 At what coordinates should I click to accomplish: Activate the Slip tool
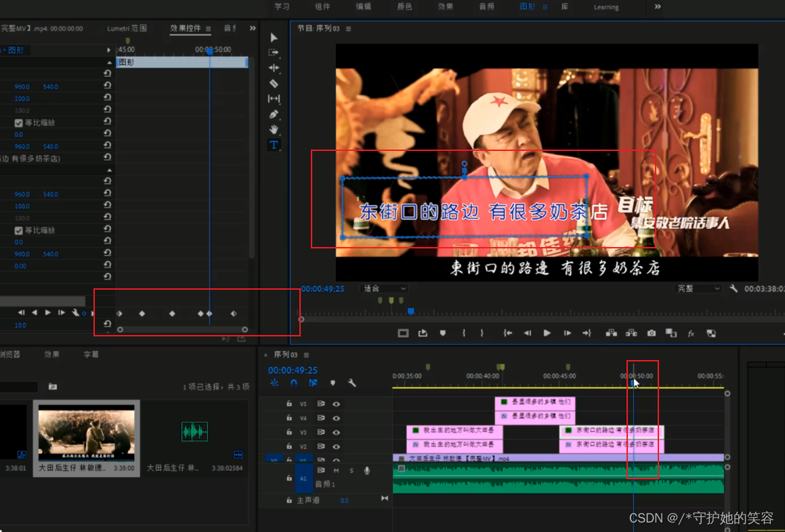274,99
